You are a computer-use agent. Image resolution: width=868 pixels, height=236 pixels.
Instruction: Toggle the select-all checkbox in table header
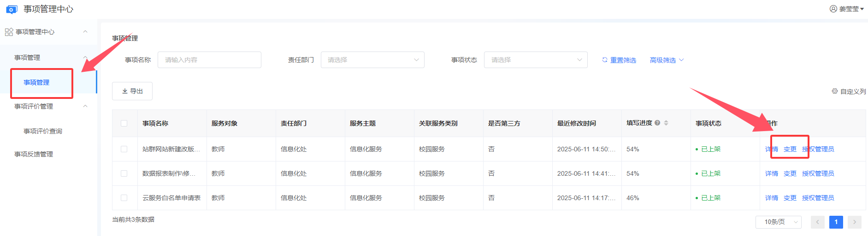(124, 123)
